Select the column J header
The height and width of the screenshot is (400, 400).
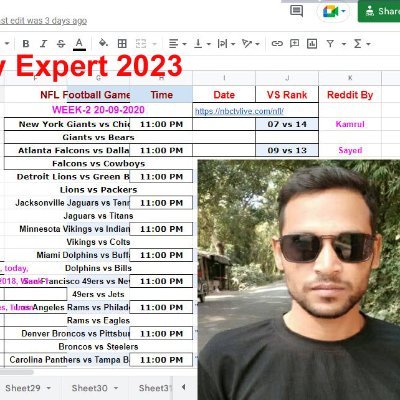pyautogui.click(x=287, y=78)
